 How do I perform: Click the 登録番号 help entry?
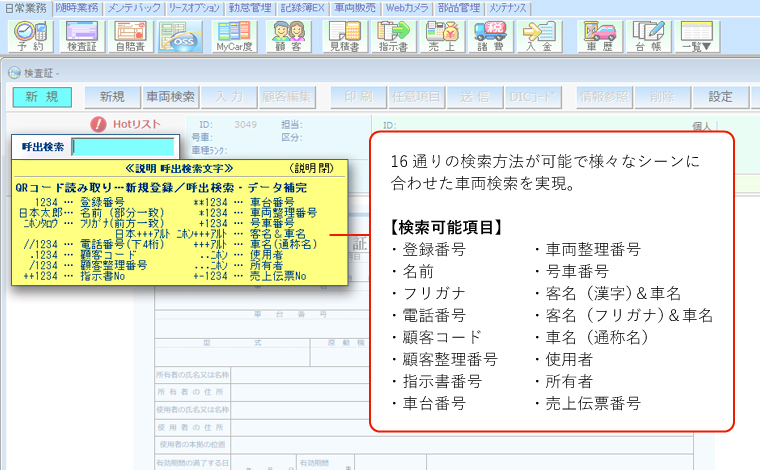102,202
